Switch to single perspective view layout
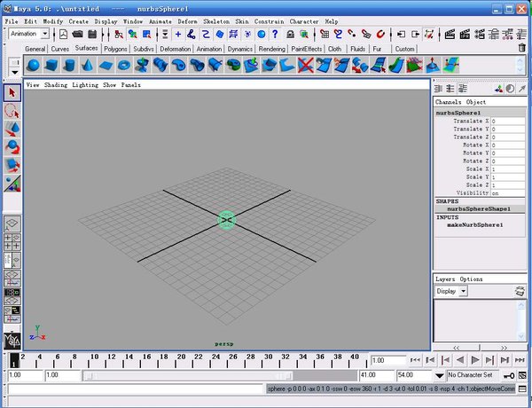Viewport: 532px width, 408px height. click(12, 223)
